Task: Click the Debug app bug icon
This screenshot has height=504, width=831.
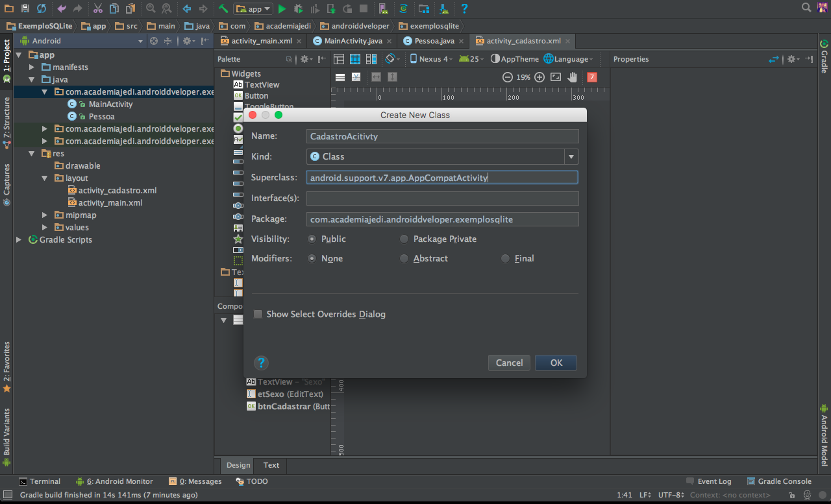Action: [298, 8]
